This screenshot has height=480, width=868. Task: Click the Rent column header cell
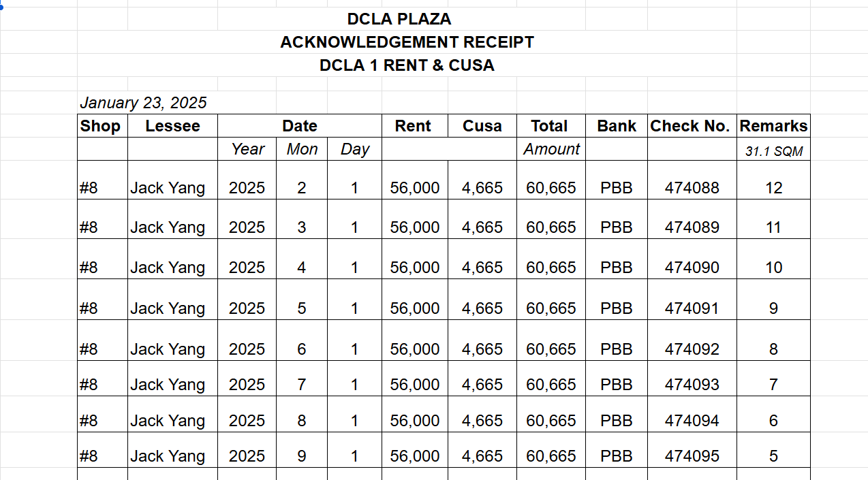coord(414,126)
